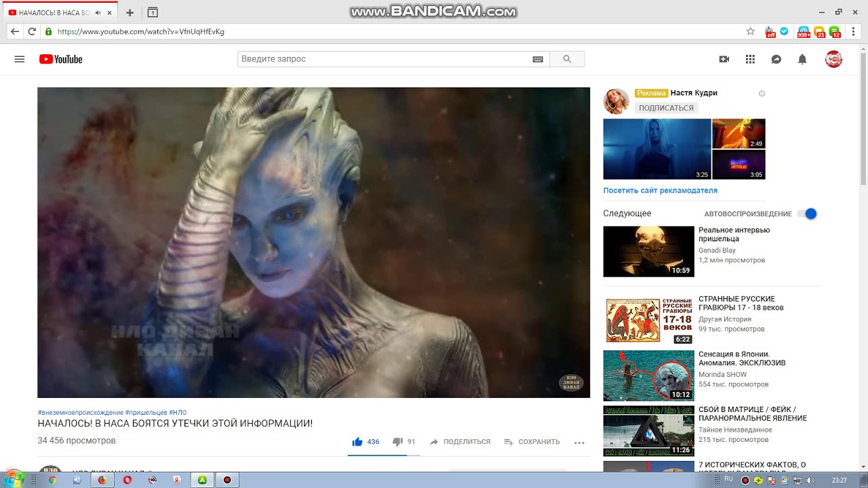
Task: Reload the page
Action: coord(32,31)
